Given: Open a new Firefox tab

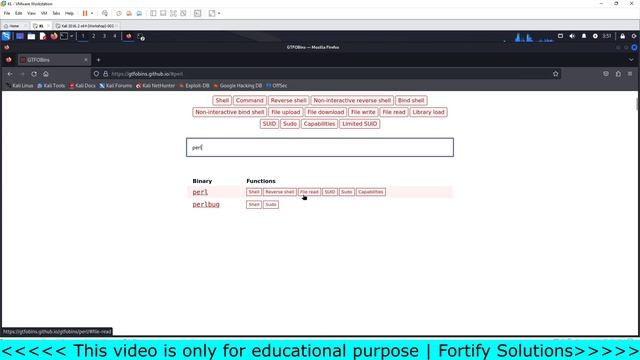Looking at the screenshot, I should pos(98,60).
